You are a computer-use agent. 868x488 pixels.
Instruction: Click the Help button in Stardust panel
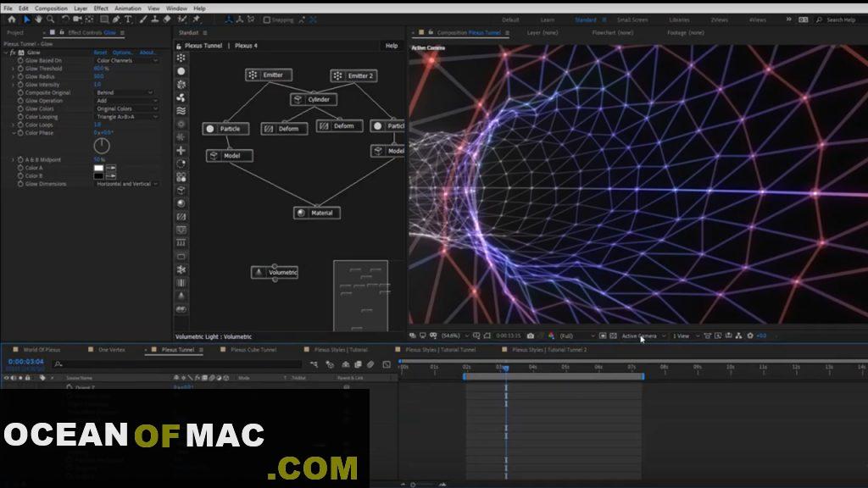point(391,46)
